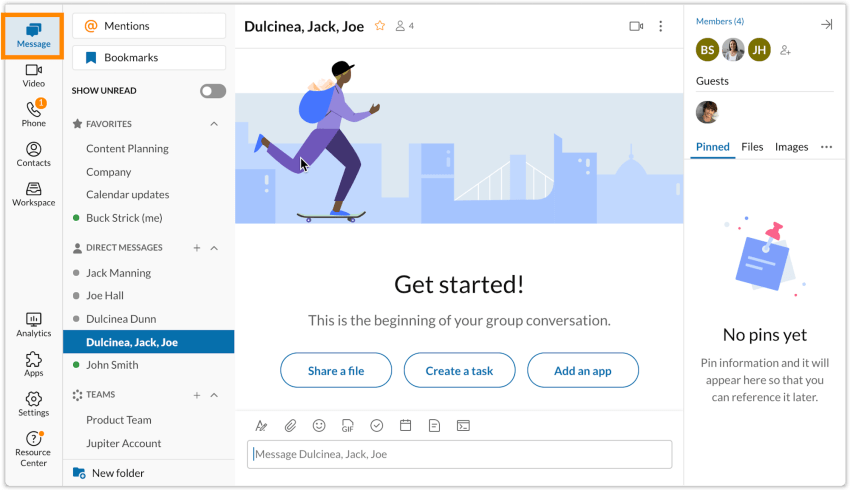Insert a code snippet
The width and height of the screenshot is (850, 490).
pos(463,425)
